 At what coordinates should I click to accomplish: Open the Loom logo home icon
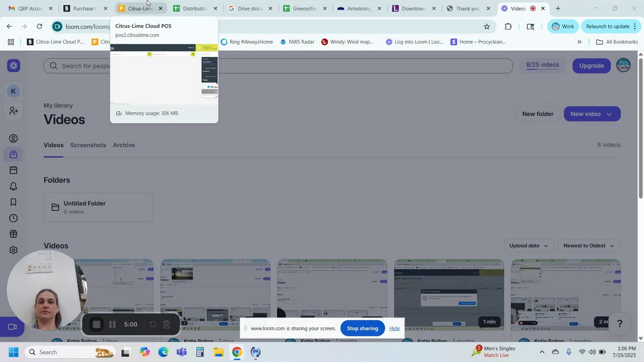click(14, 65)
